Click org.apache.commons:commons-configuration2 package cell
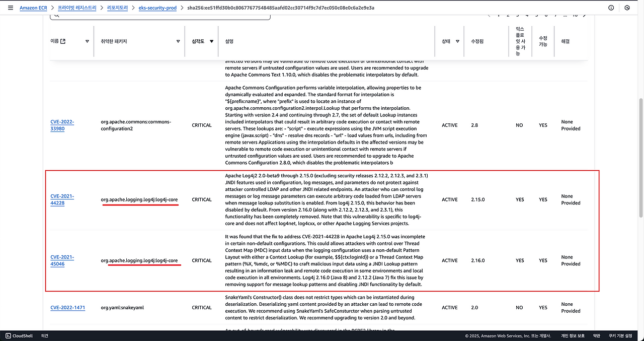Viewport: 644px width, 341px height. tap(136, 125)
